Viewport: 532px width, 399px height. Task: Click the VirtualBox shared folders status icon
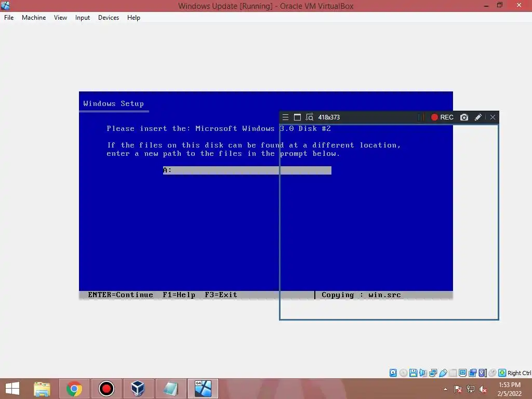pos(453,373)
